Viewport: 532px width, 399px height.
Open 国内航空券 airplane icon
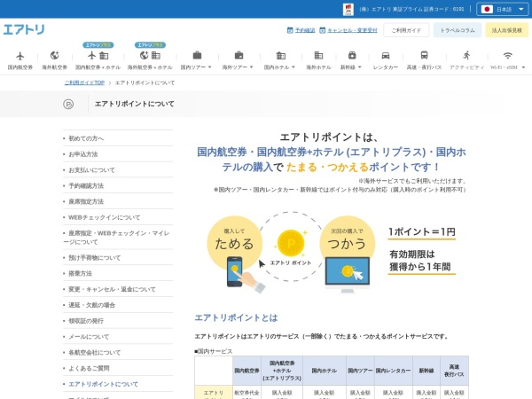point(20,56)
